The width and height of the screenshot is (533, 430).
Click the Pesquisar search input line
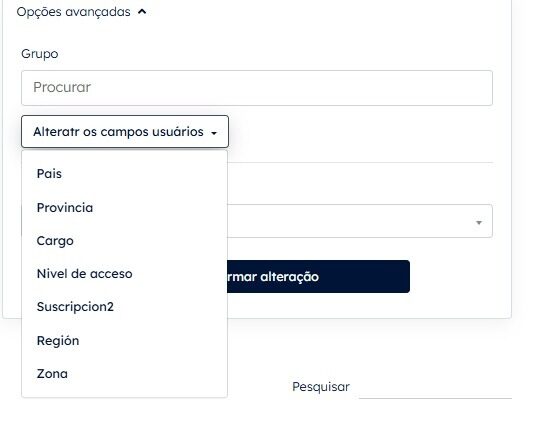[435, 388]
